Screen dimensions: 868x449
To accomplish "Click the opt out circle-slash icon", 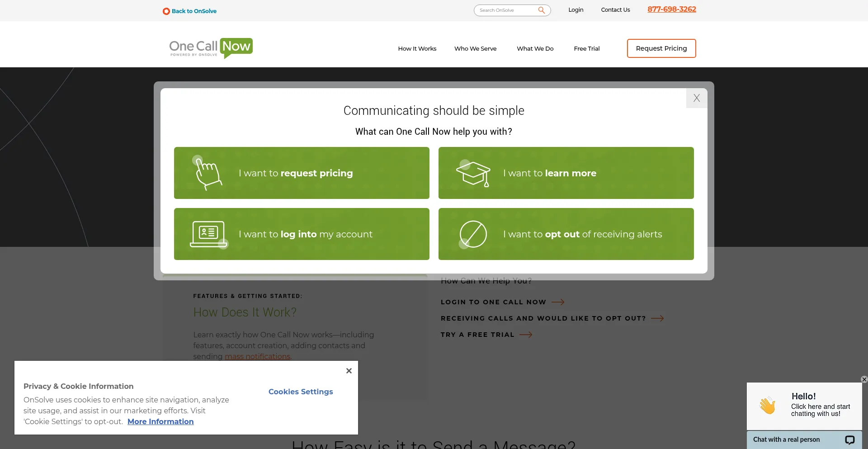I will click(x=473, y=234).
